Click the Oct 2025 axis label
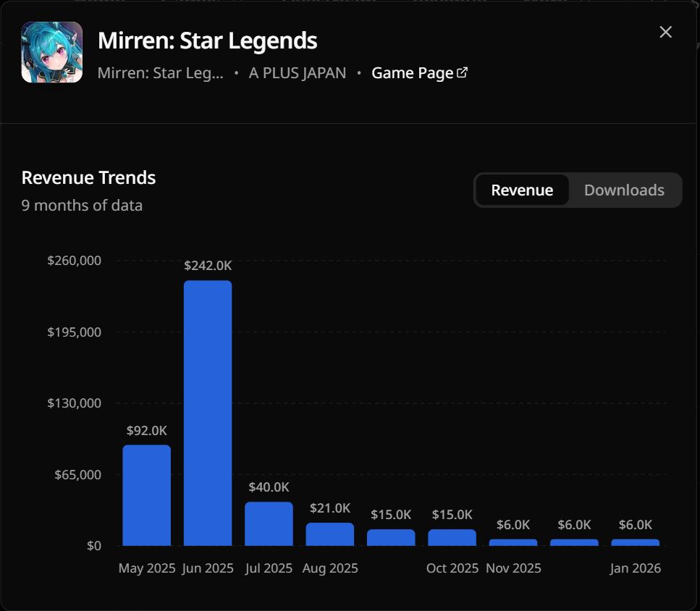The width and height of the screenshot is (700, 611). pyautogui.click(x=452, y=568)
